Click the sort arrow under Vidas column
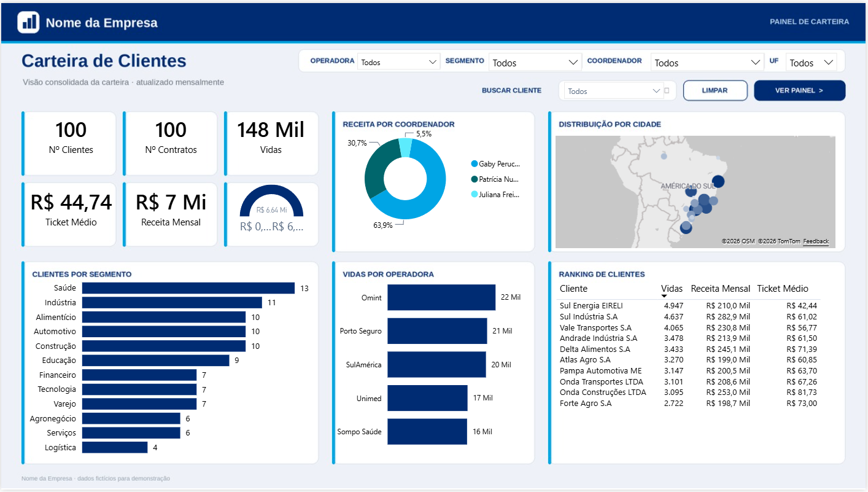 664,297
